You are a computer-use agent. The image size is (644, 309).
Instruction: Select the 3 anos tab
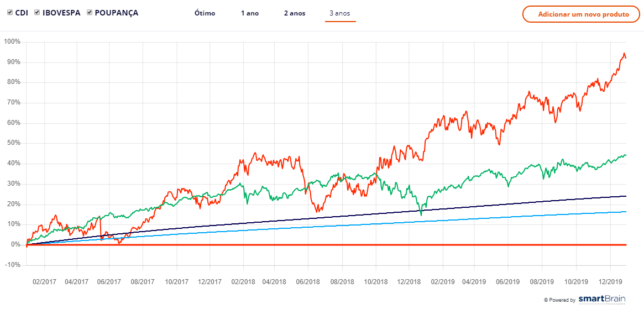340,13
